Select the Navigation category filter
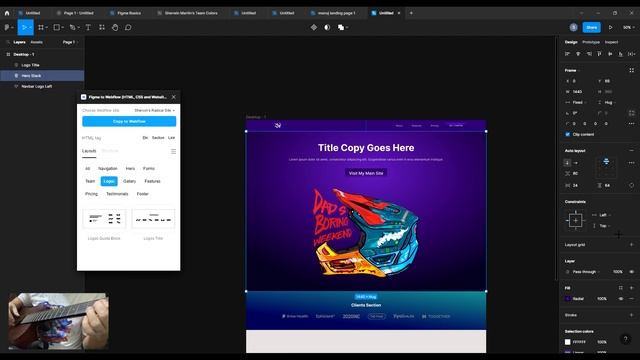Image resolution: width=640 pixels, height=360 pixels. 108,168
